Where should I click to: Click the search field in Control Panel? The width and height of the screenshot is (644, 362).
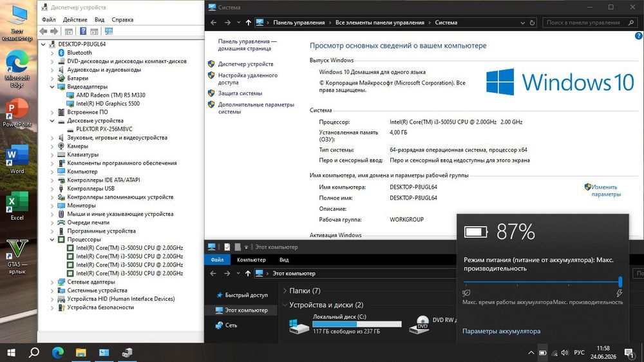pos(589,23)
